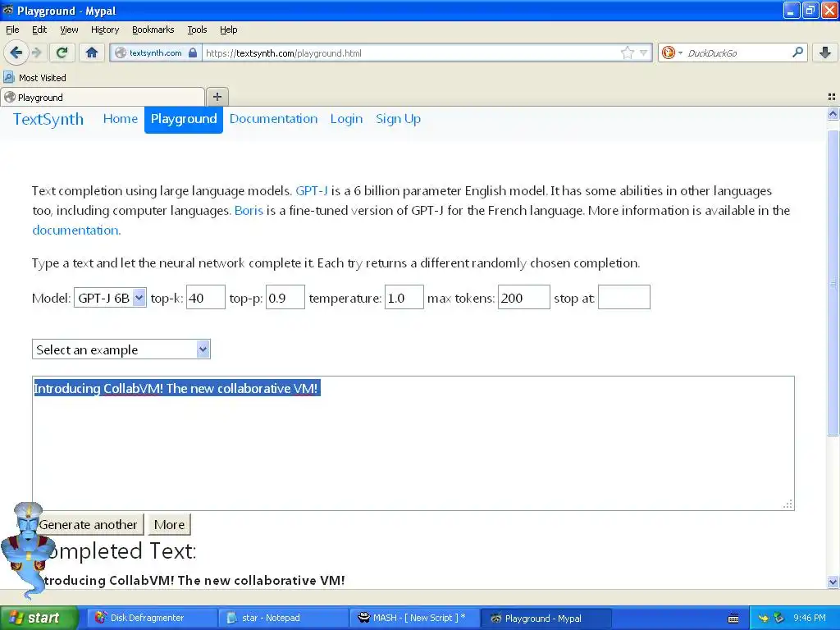Click the top-p input field
Viewport: 840px width, 630px height.
click(x=285, y=297)
